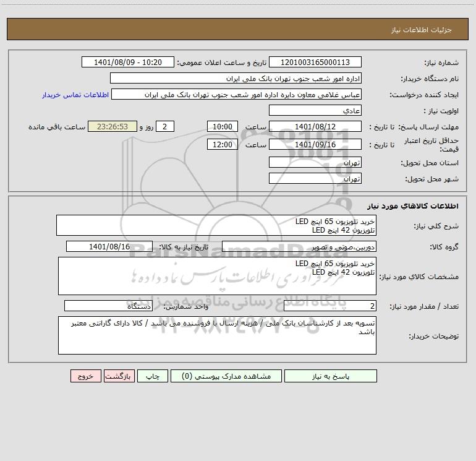Click the خروج exit button
Viewport: 476px width, 461px height.
point(85,376)
